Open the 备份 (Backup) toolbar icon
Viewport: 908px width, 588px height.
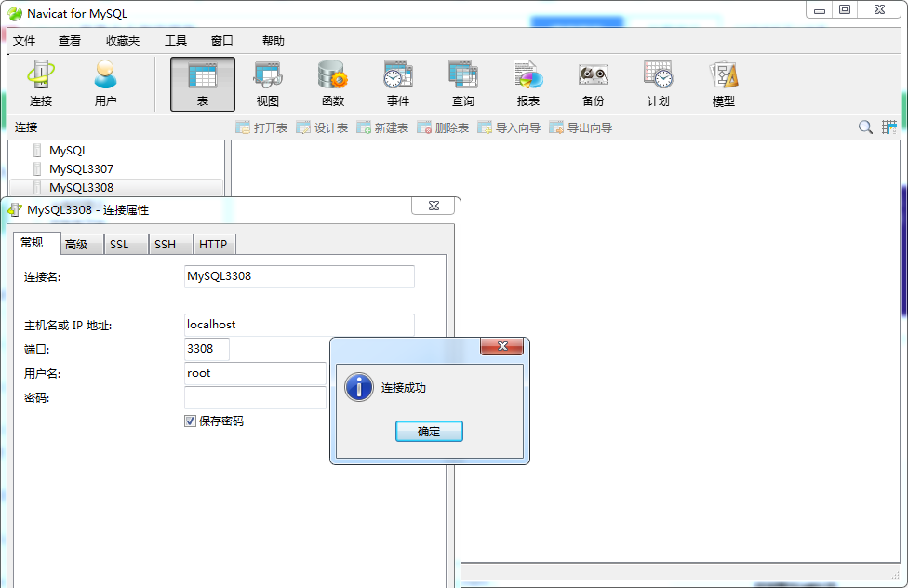594,85
